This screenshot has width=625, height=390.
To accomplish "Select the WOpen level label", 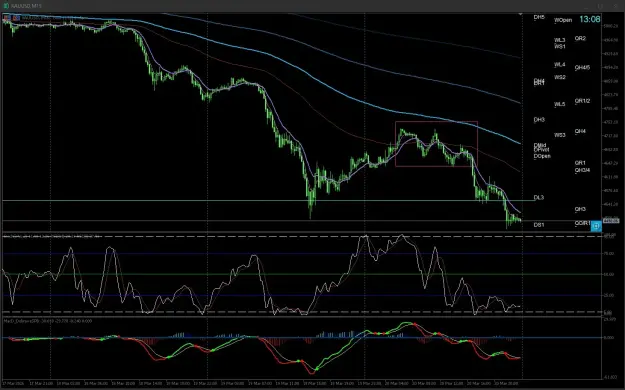I will pos(563,20).
